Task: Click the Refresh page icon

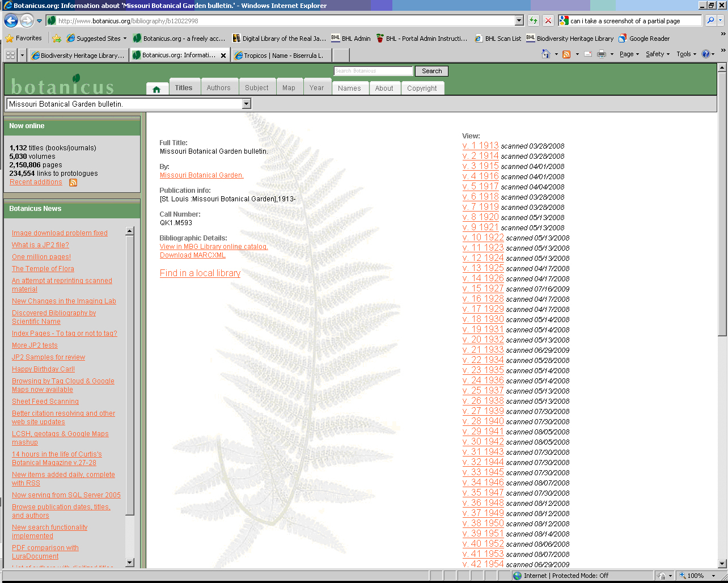Action: click(x=533, y=21)
